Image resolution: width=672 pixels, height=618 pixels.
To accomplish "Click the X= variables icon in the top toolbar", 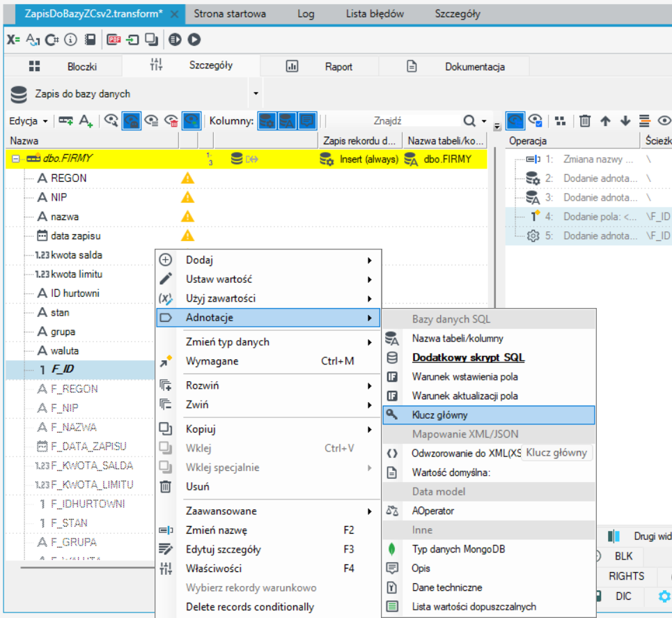I will pos(13,40).
